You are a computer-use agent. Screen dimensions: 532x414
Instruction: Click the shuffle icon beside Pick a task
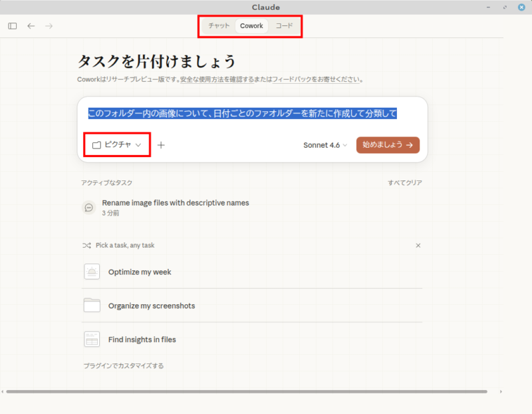tap(86, 246)
